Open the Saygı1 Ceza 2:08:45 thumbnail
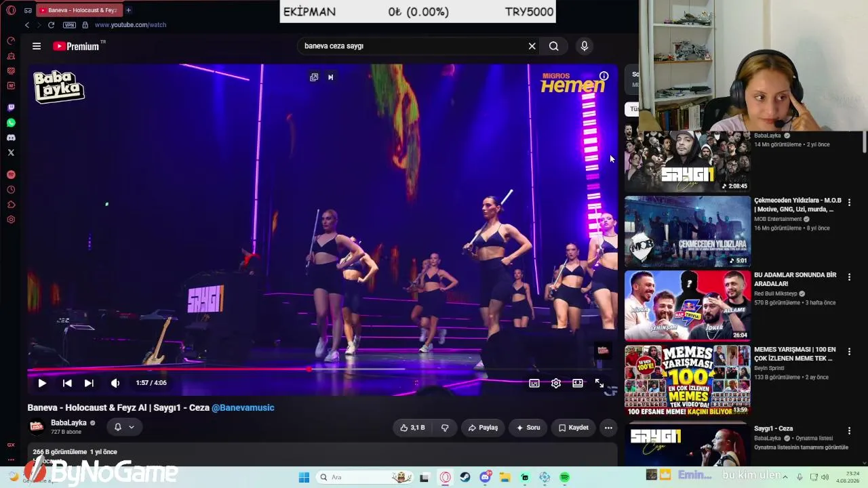868x488 pixels. 687,161
